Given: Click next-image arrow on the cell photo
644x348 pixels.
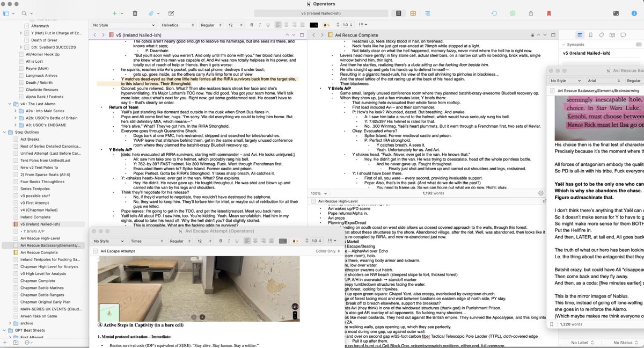Looking at the screenshot, I should coord(201,317).
